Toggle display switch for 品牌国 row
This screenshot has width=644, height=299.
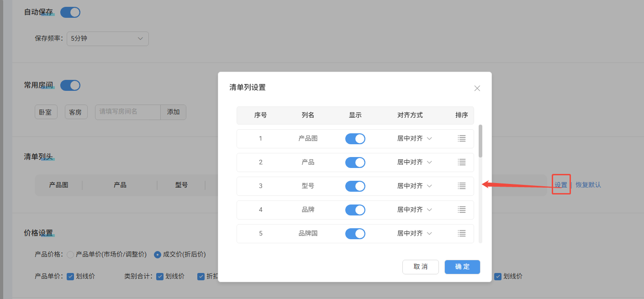point(355,233)
